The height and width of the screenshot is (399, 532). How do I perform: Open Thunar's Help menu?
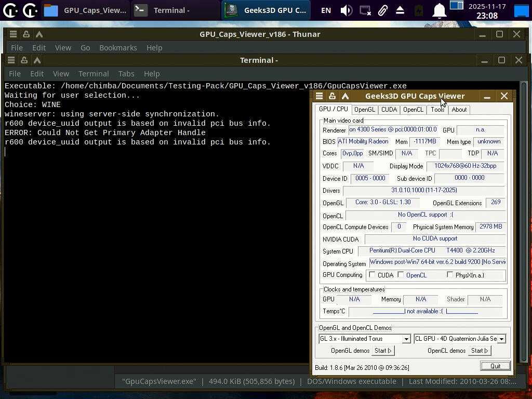click(x=154, y=47)
